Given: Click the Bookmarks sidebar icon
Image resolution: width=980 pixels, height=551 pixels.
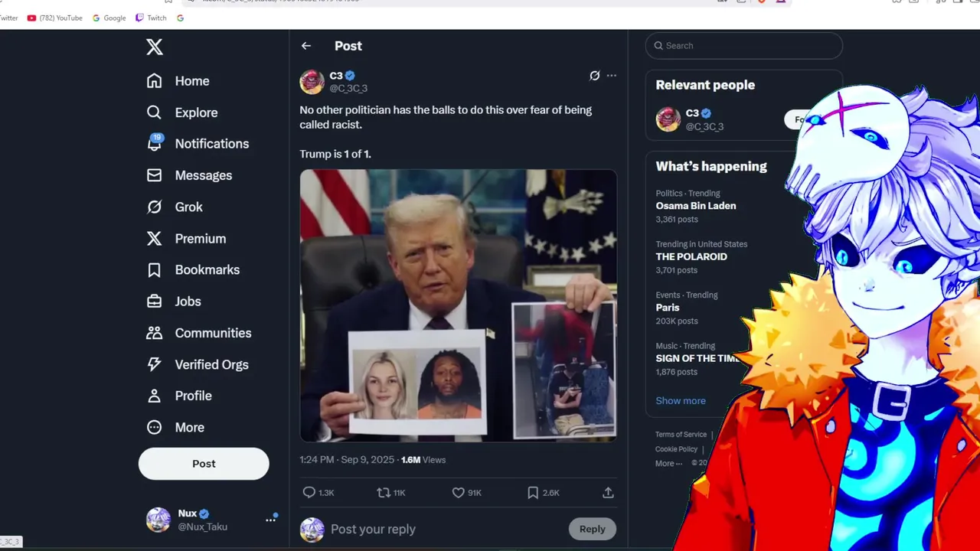Looking at the screenshot, I should 155,270.
